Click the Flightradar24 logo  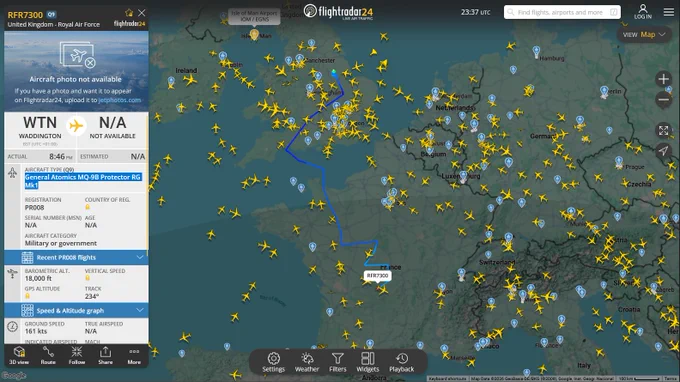coord(339,12)
